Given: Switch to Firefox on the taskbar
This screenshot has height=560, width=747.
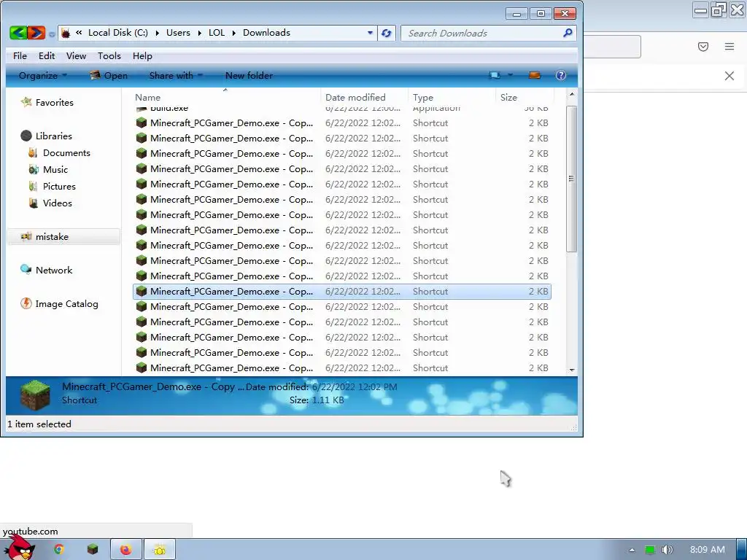Looking at the screenshot, I should (125, 550).
